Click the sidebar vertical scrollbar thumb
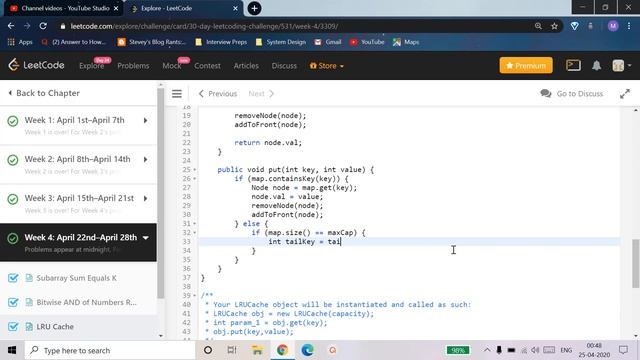 click(160, 193)
